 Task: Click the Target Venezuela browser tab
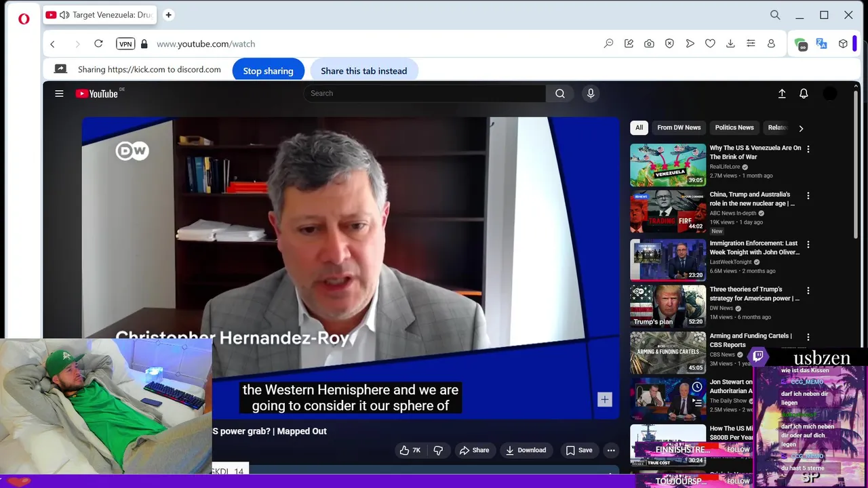coord(99,15)
